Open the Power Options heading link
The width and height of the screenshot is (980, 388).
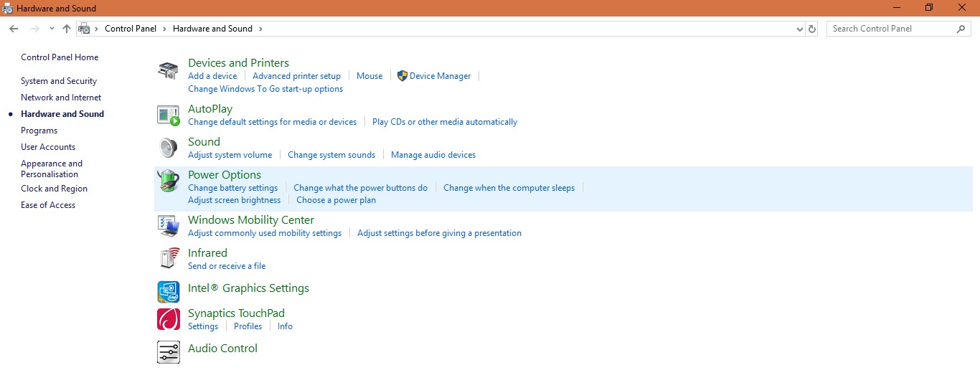[225, 175]
